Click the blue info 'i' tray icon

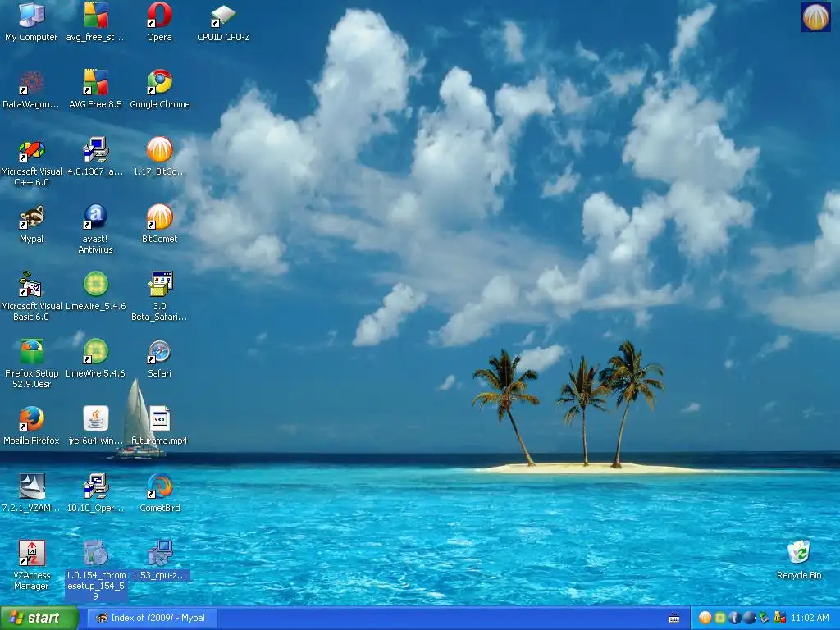point(734,618)
